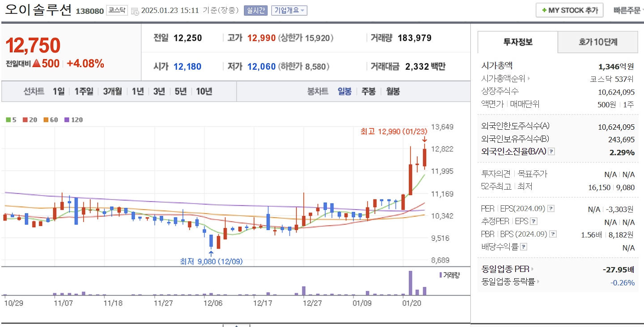Viewport: 644px width, 327px height.
Task: Open the 외국인소진율(B/A) help icon
Action: point(551,152)
